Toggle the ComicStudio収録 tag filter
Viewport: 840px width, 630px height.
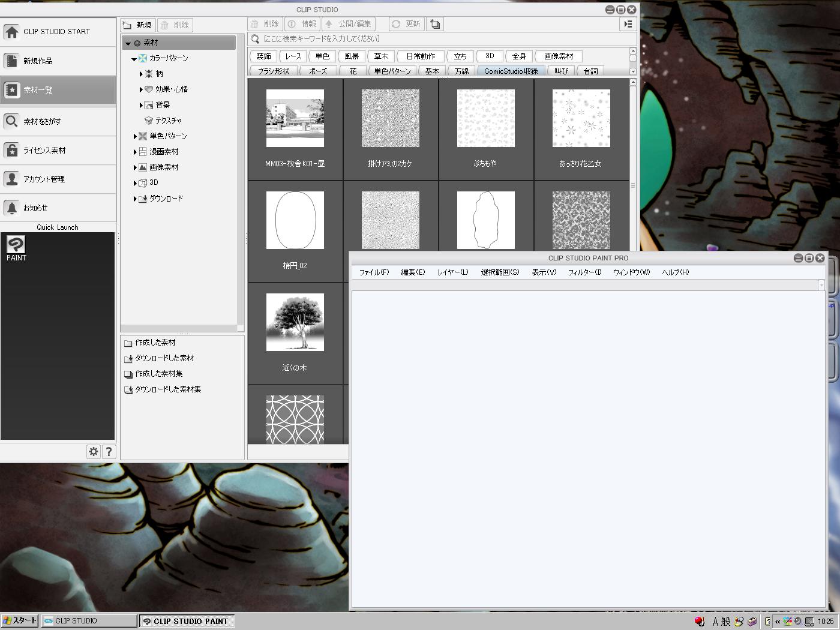tap(511, 71)
